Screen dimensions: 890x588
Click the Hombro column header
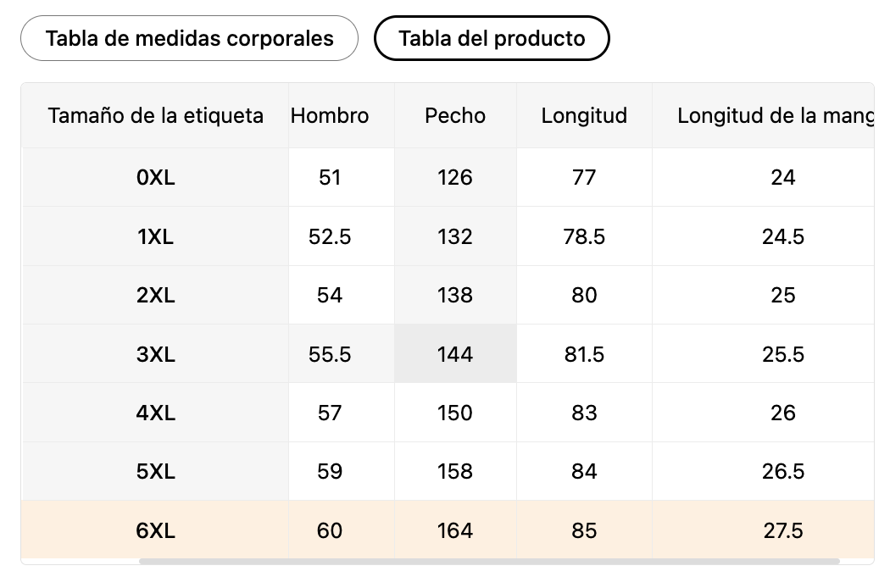(330, 115)
